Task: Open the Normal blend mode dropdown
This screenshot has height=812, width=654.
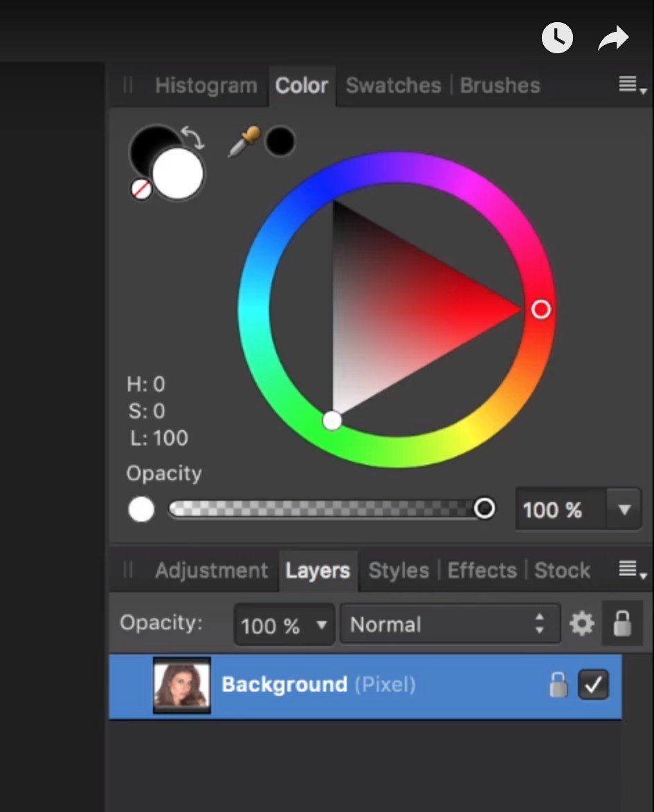Action: [449, 623]
